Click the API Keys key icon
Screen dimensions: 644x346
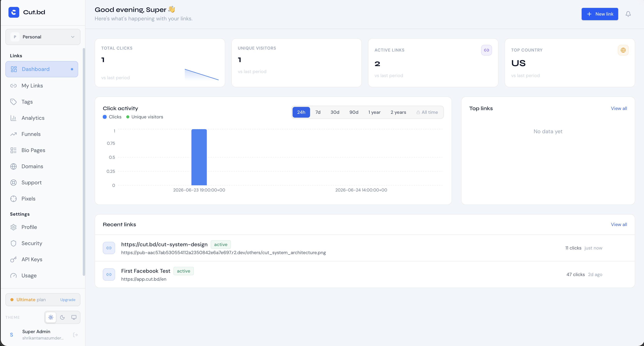[13, 259]
